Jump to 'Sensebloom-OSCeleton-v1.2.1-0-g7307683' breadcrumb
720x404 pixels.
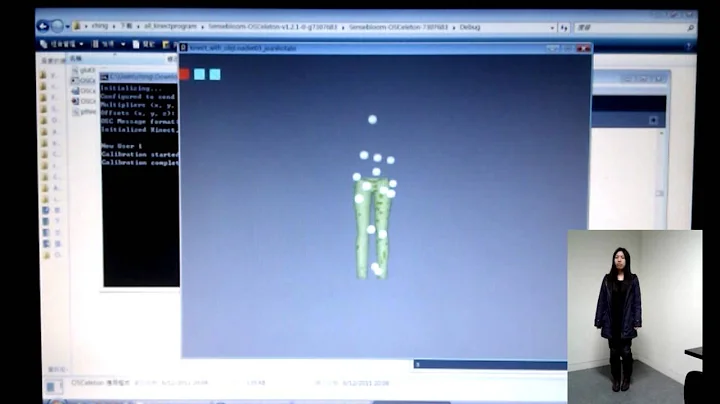point(273,27)
